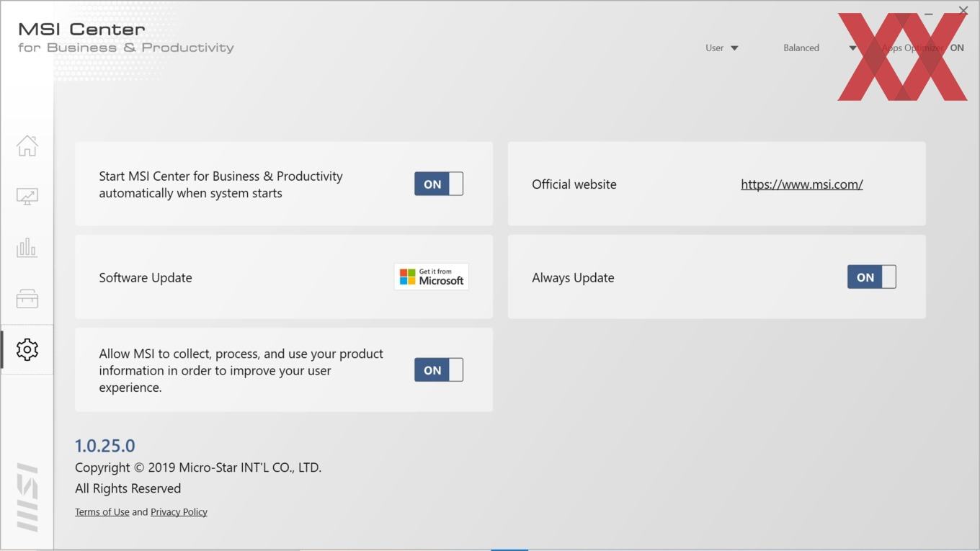
Task: Open the https://www.msi.com/ link
Action: click(802, 184)
